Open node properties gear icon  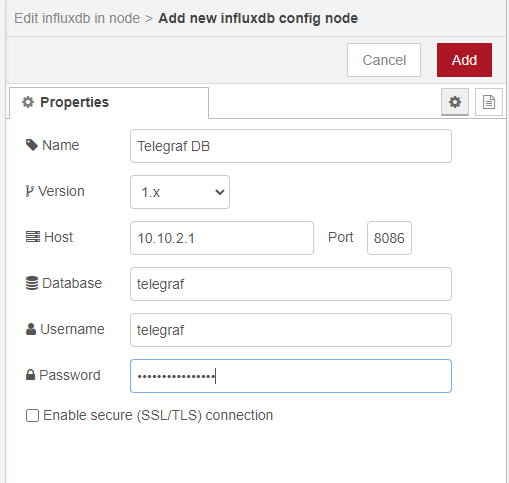[x=455, y=102]
